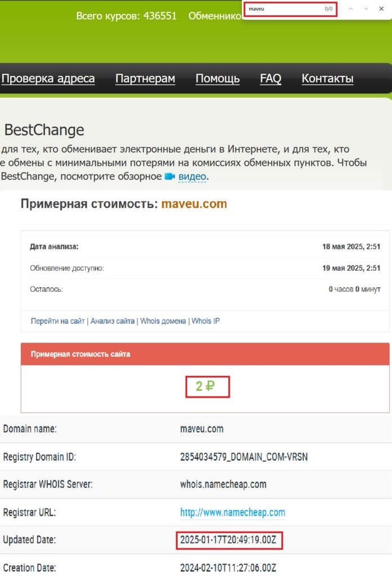This screenshot has width=392, height=576.
Task: Open the Помощь menu item
Action: click(x=218, y=79)
